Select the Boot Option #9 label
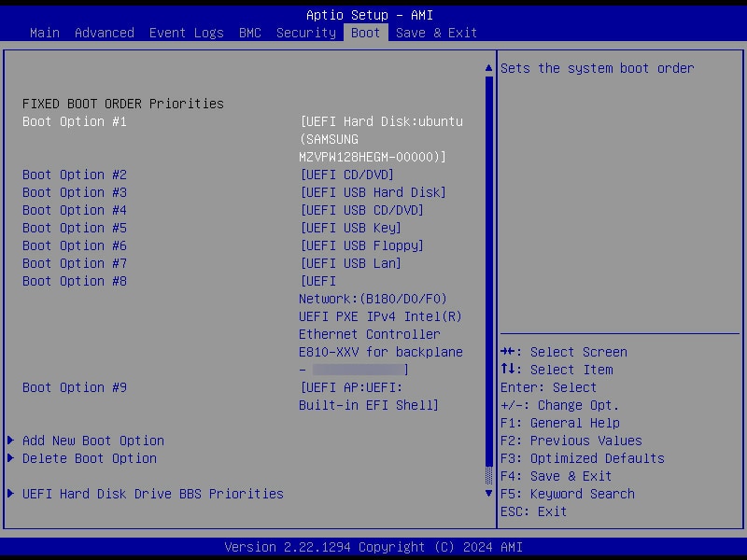The image size is (747, 560). tap(75, 387)
